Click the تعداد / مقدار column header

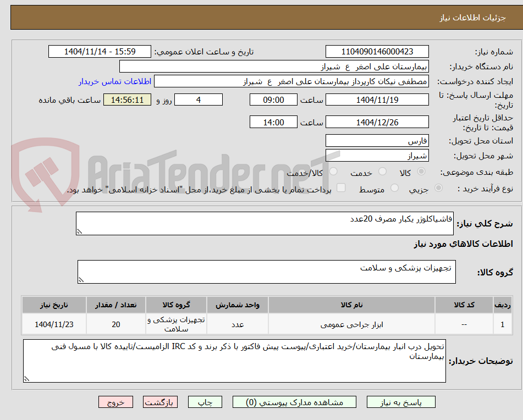[115, 305]
